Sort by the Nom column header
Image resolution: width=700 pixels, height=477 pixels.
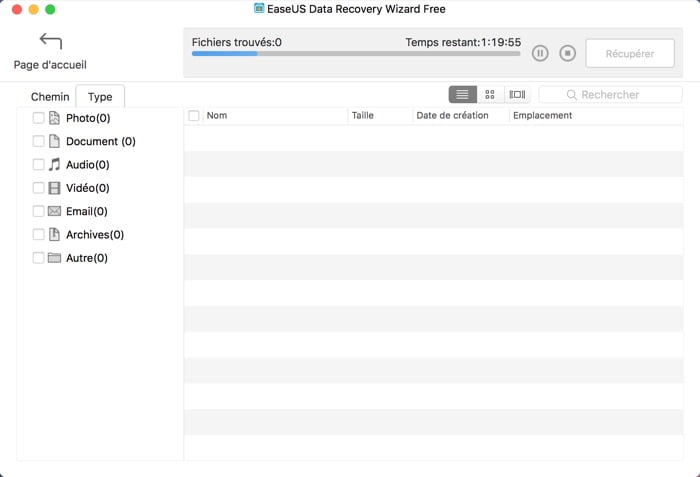[x=276, y=116]
